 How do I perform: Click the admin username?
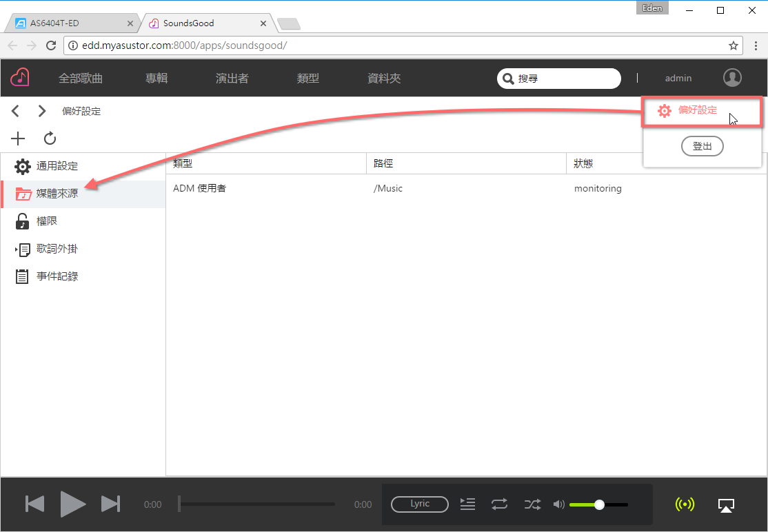tap(678, 79)
